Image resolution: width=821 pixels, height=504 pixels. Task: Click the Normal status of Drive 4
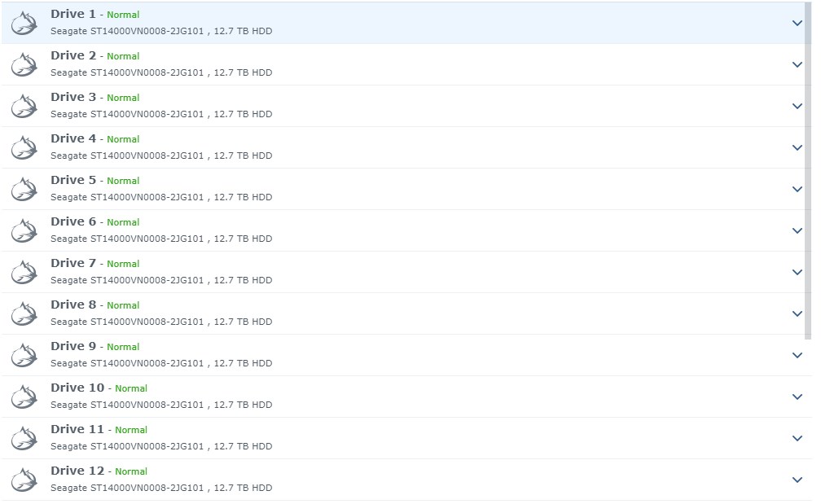(x=123, y=139)
